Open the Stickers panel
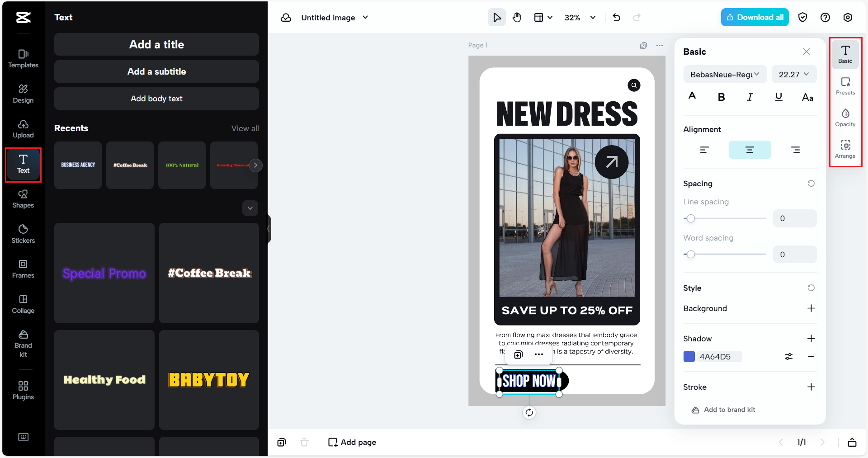Screen dimensions: 868x458 tap(23, 233)
